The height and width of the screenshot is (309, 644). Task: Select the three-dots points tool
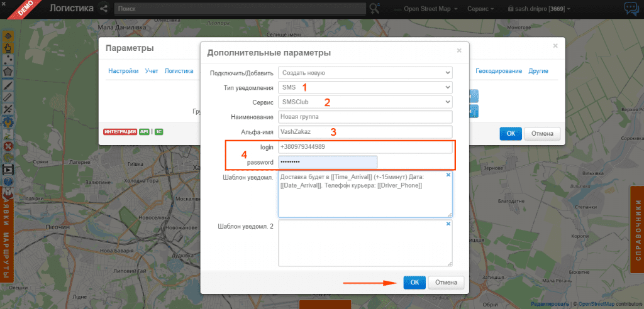[x=8, y=60]
